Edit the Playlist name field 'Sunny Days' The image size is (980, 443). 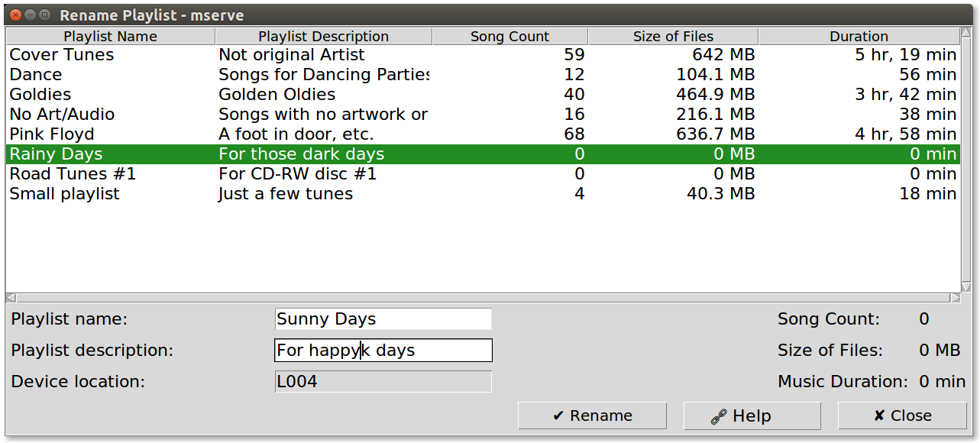(383, 319)
